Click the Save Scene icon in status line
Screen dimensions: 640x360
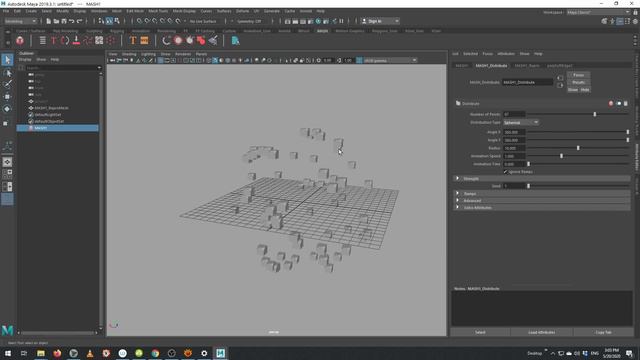coord(64,21)
